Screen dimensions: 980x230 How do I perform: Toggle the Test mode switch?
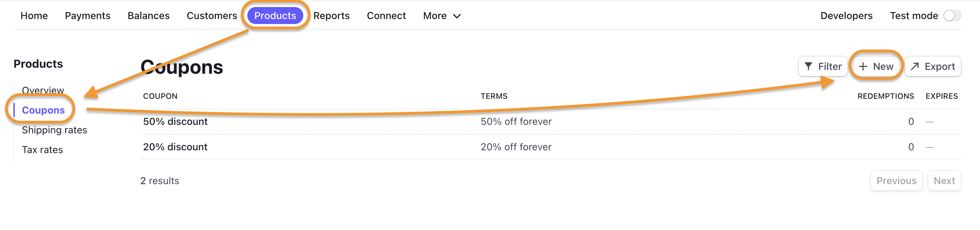pyautogui.click(x=952, y=16)
